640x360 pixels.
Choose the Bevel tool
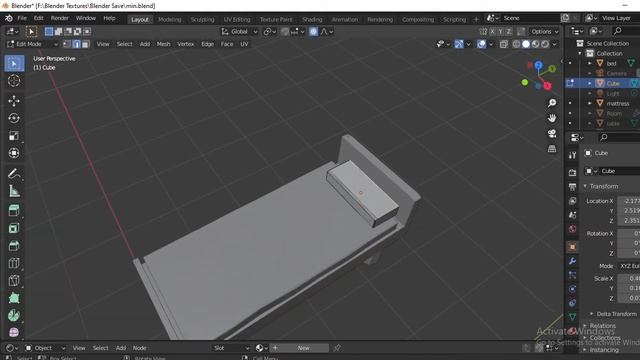click(14, 245)
